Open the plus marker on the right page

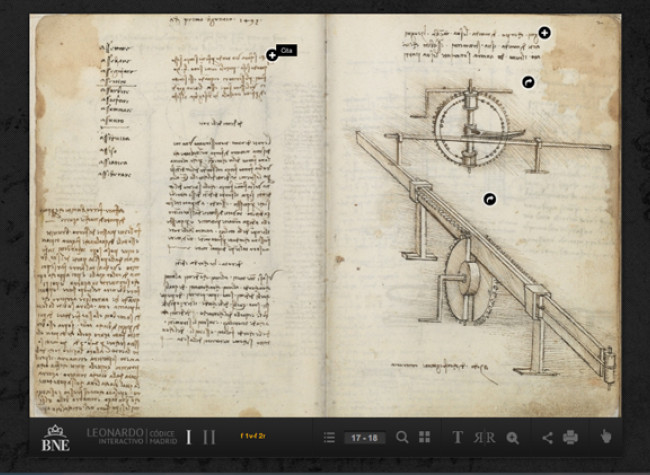click(x=544, y=33)
